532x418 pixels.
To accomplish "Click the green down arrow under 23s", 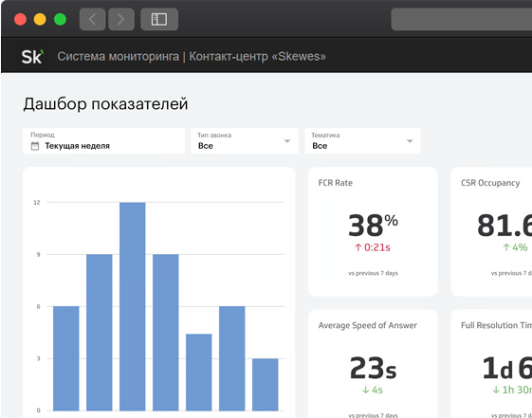I will 365,390.
